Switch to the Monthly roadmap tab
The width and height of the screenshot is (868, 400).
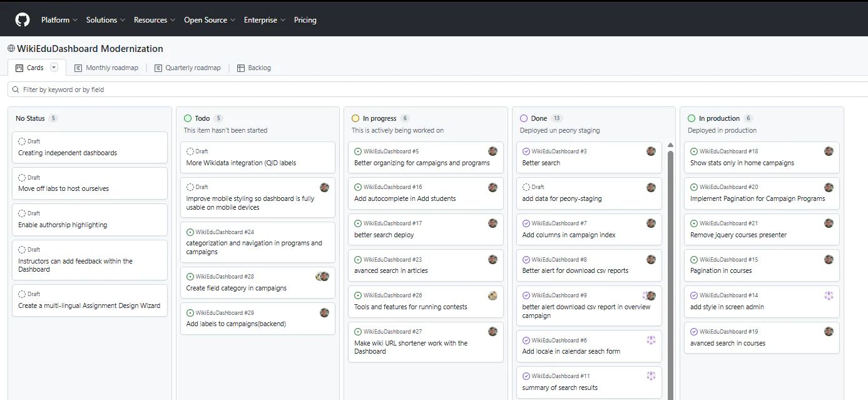[x=106, y=68]
